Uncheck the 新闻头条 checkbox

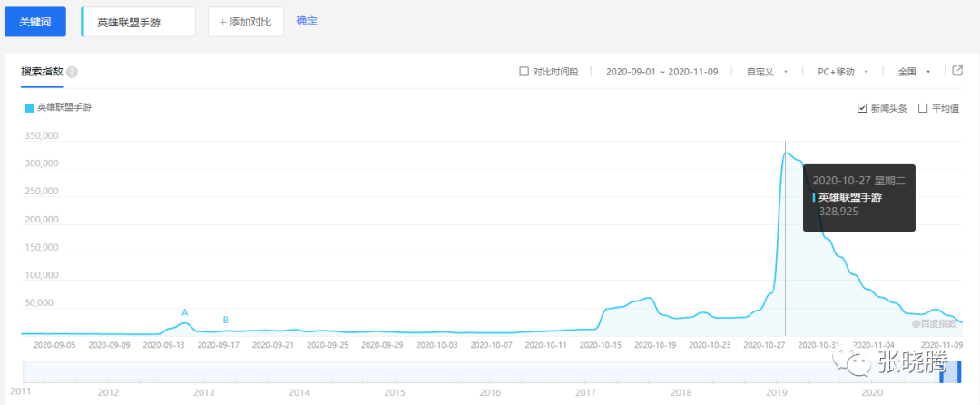click(x=862, y=108)
